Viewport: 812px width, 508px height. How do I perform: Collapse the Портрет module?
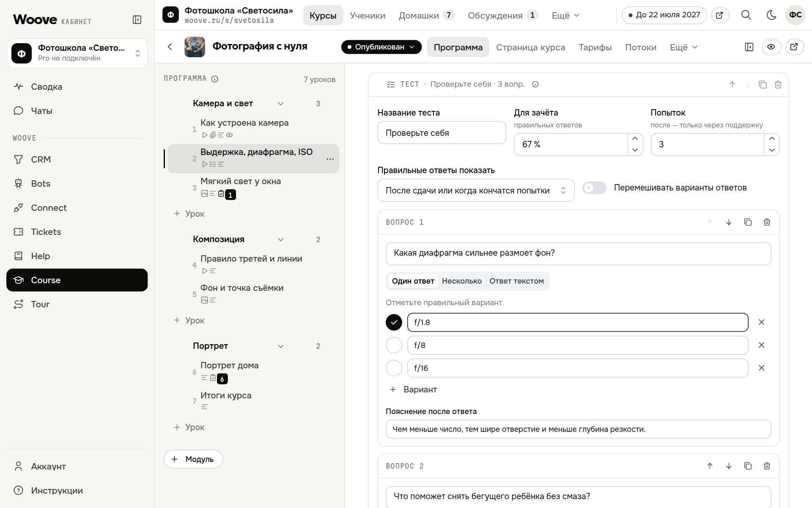pyautogui.click(x=280, y=346)
